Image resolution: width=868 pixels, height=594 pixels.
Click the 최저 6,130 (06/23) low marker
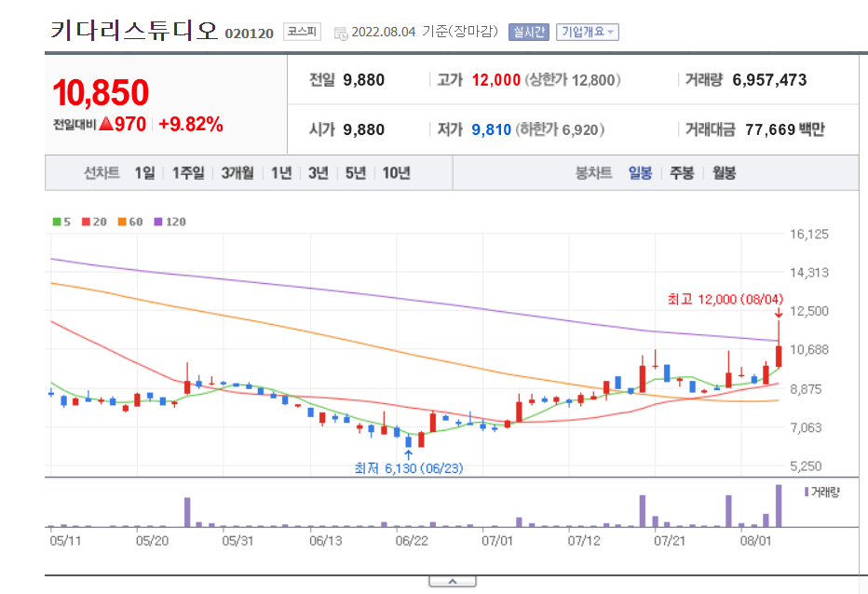point(409,468)
